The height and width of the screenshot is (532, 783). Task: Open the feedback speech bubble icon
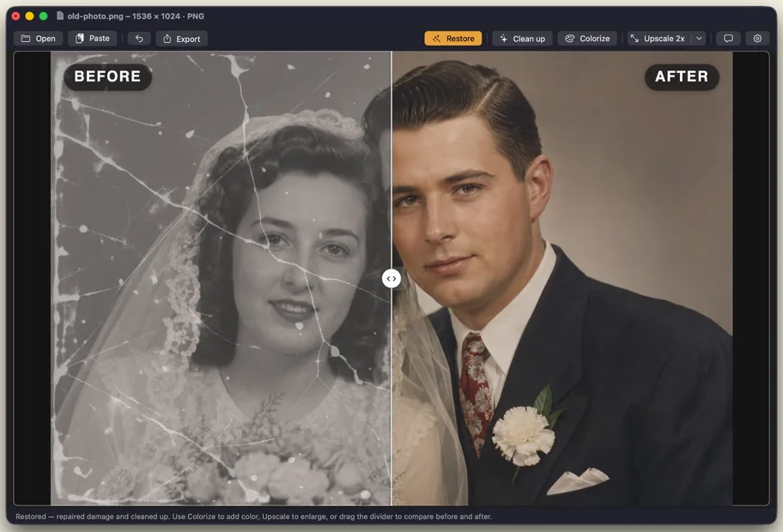(x=729, y=39)
